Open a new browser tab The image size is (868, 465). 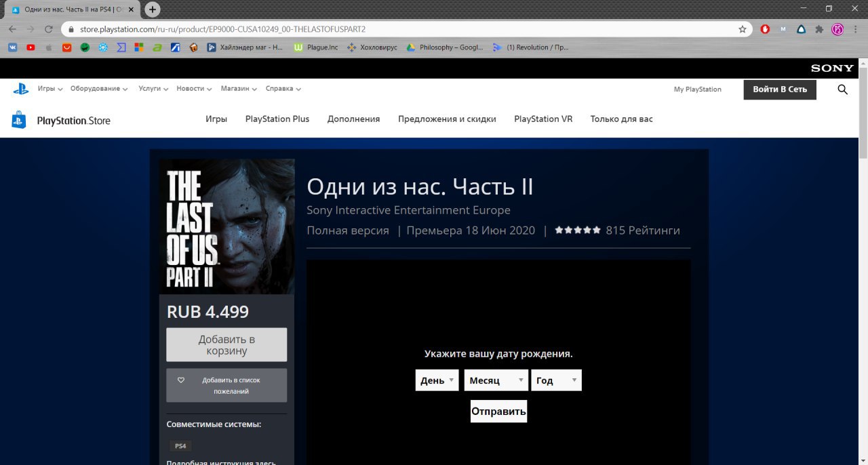point(153,9)
